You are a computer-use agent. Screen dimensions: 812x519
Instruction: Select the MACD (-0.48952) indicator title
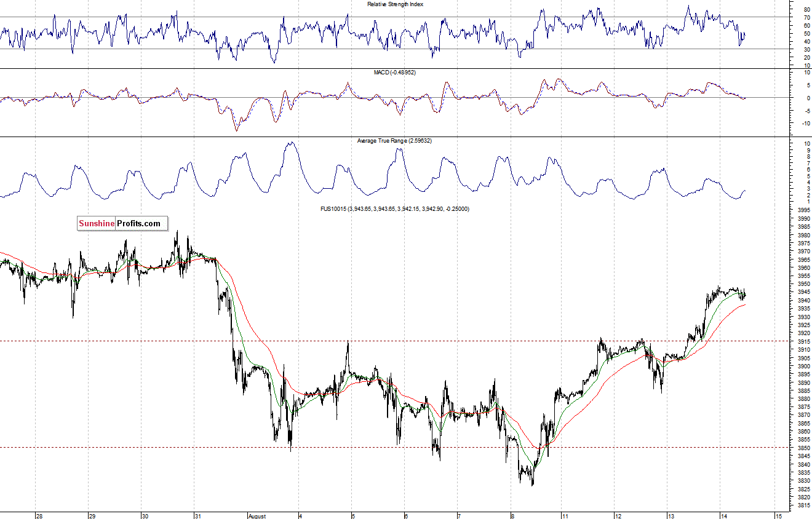395,73
